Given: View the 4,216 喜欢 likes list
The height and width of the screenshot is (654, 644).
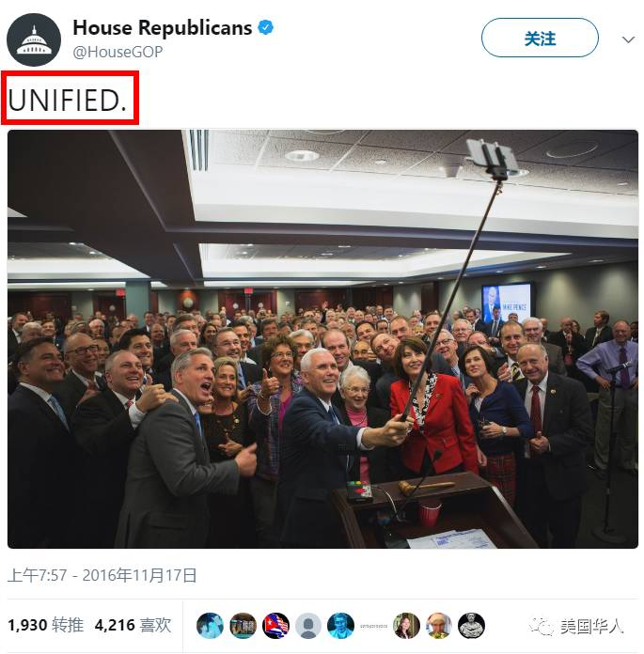Looking at the screenshot, I should [133, 625].
